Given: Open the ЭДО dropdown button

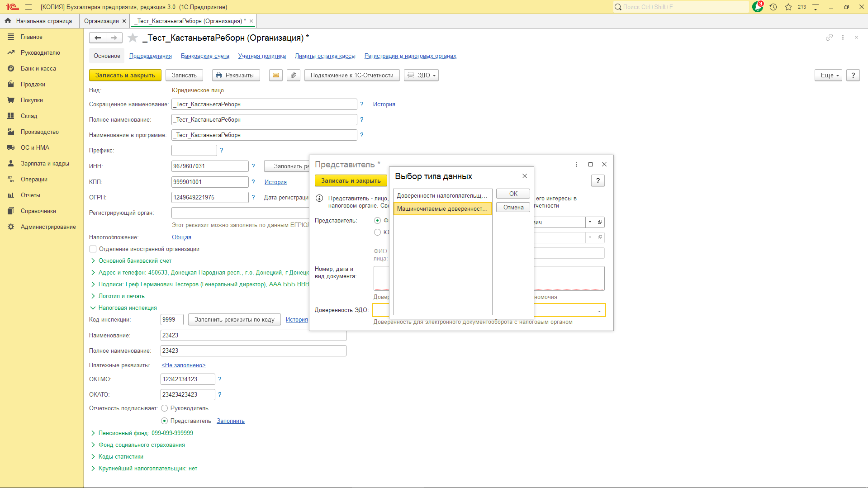Looking at the screenshot, I should click(421, 75).
